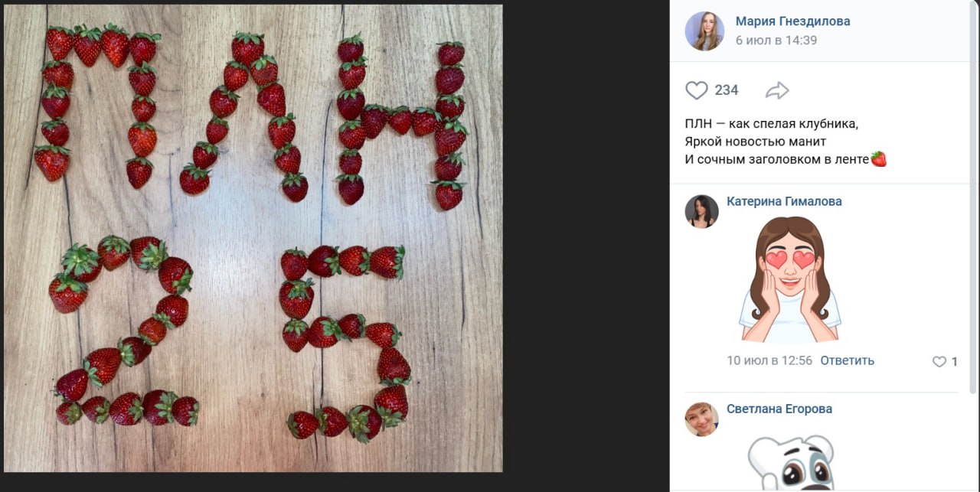This screenshot has height=492, width=980.
Task: Open post timestamp 6 июл в 14:39
Action: click(x=776, y=41)
